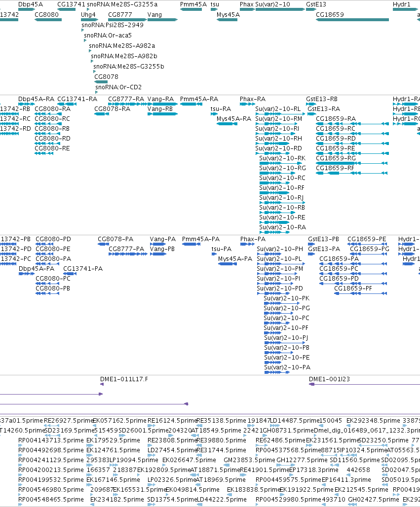Click the Mys45A-RA transcript
The width and height of the screenshot is (420, 507).
tap(234, 119)
